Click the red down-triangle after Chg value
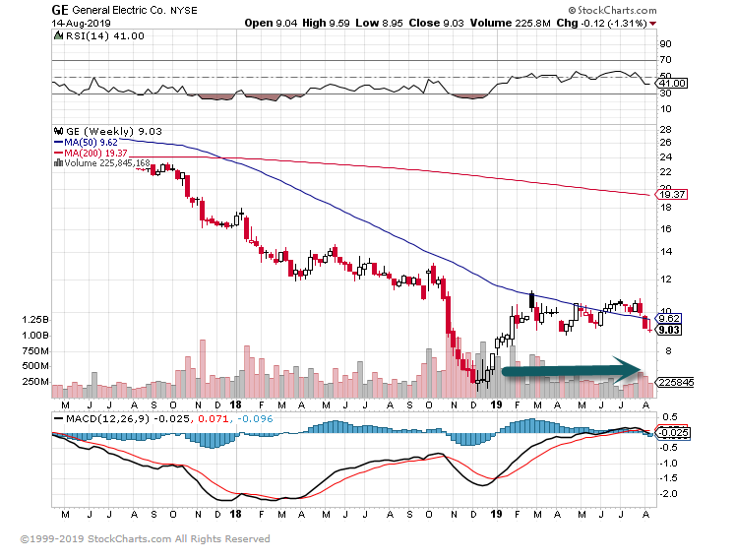The image size is (735, 560). [x=653, y=24]
